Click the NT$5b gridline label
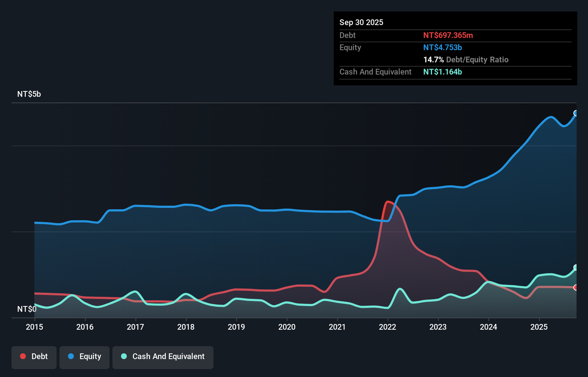This screenshot has width=588, height=377. [x=29, y=94]
